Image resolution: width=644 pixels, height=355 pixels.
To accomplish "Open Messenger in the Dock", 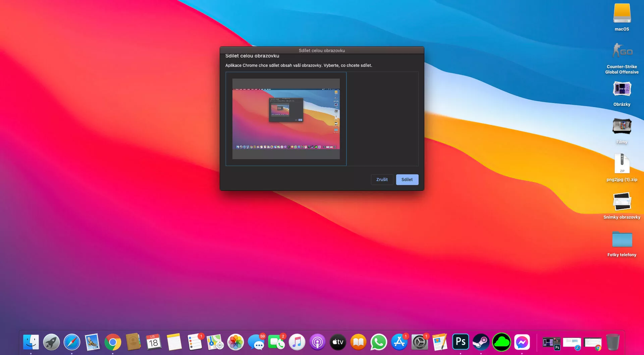I will pos(522,342).
